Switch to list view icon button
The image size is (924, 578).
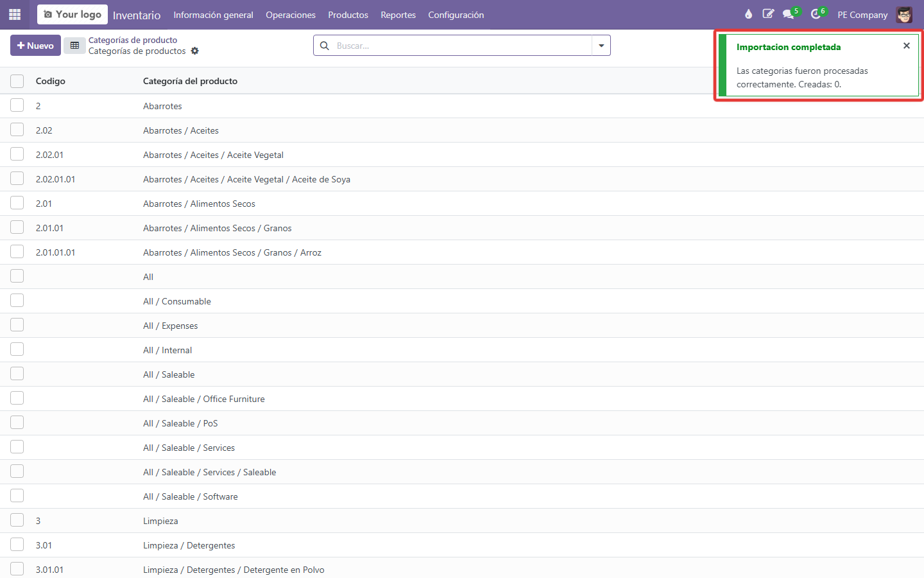coord(74,46)
